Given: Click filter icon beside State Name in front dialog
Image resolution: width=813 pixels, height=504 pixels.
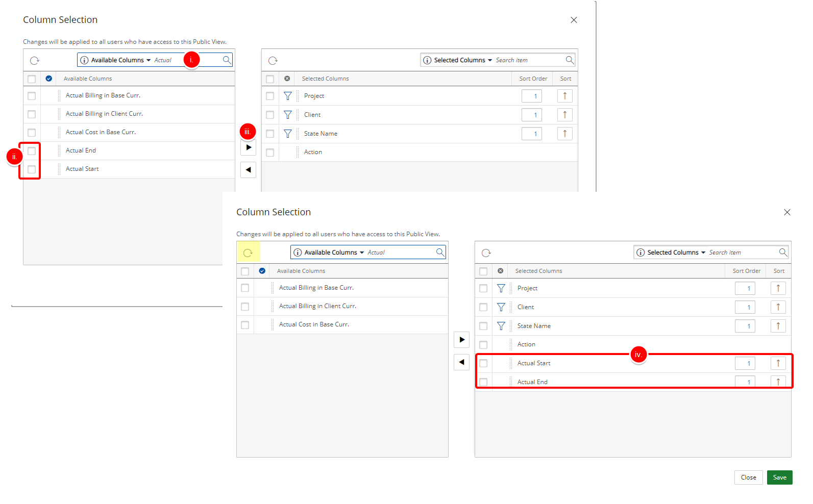Looking at the screenshot, I should coord(501,326).
